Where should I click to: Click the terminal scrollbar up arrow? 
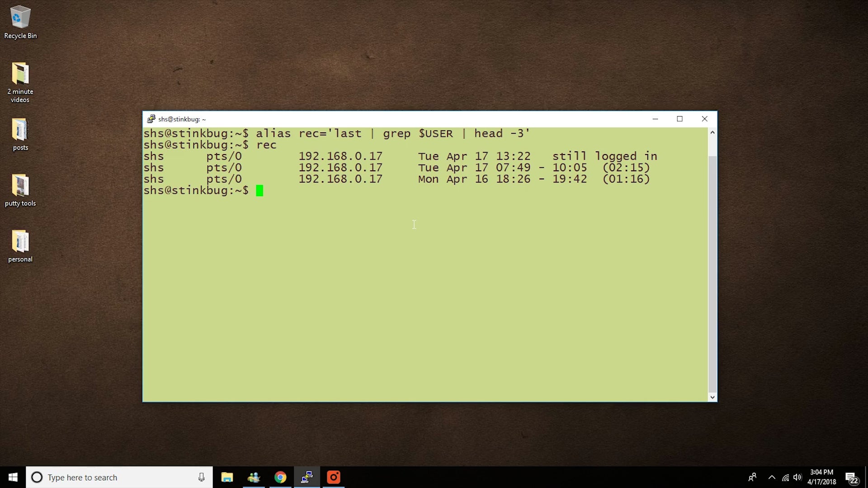pyautogui.click(x=712, y=132)
